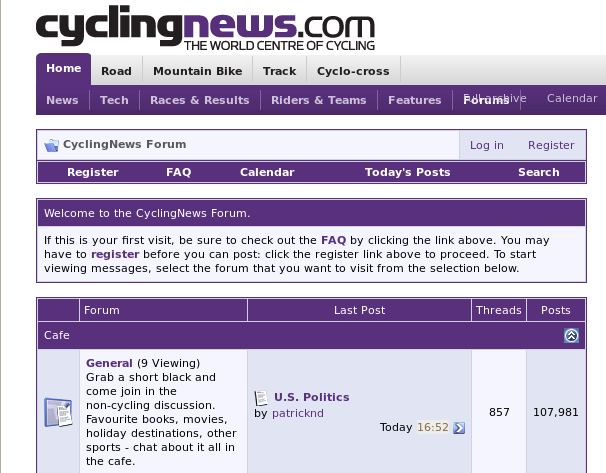Click the General forum status icon
This screenshot has height=473, width=606.
[58, 412]
